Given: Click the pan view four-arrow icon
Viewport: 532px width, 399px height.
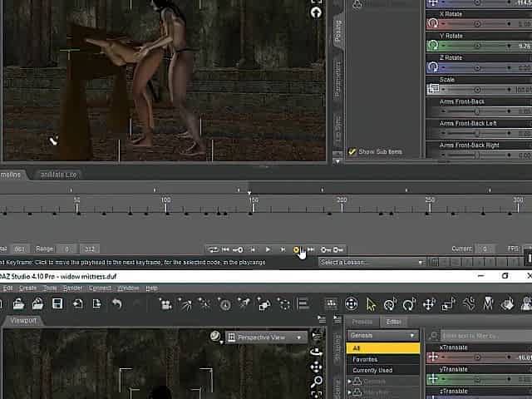Looking at the screenshot, I should [x=317, y=367].
